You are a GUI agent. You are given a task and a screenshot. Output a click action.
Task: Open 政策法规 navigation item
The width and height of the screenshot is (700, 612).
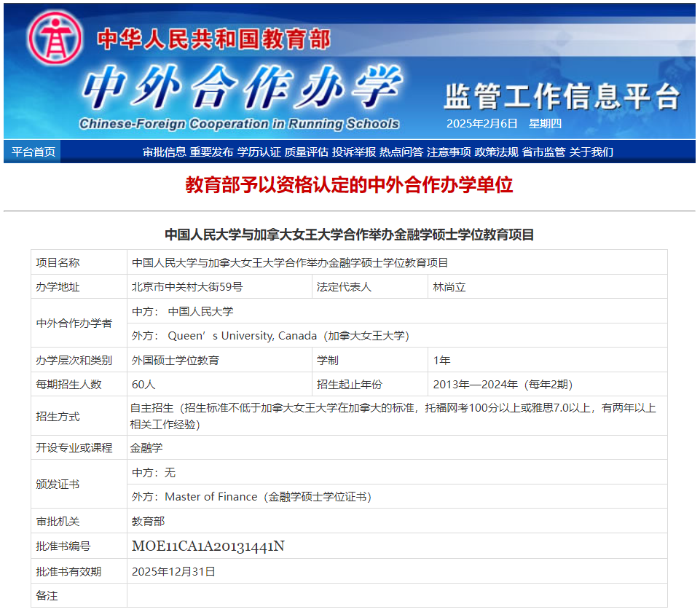coord(497,152)
